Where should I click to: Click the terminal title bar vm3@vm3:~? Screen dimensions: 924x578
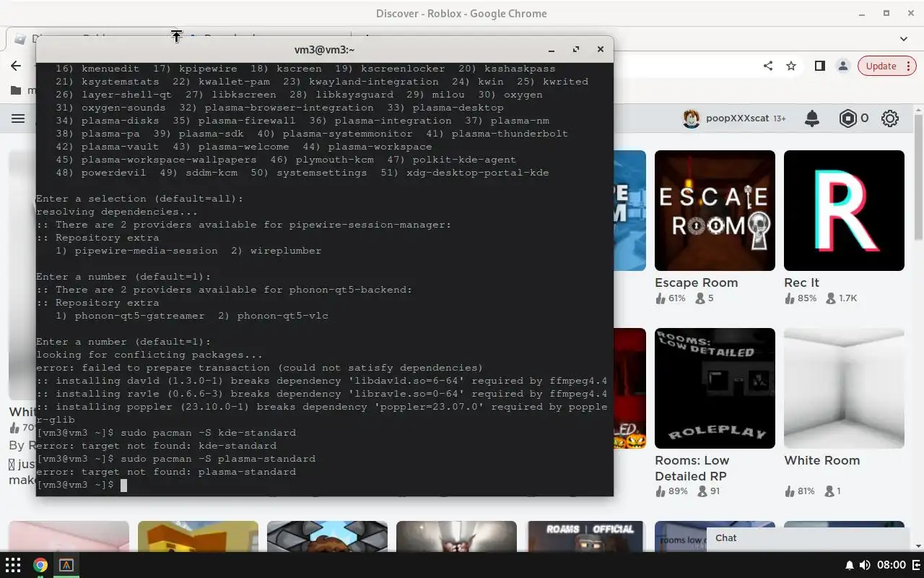tap(325, 49)
